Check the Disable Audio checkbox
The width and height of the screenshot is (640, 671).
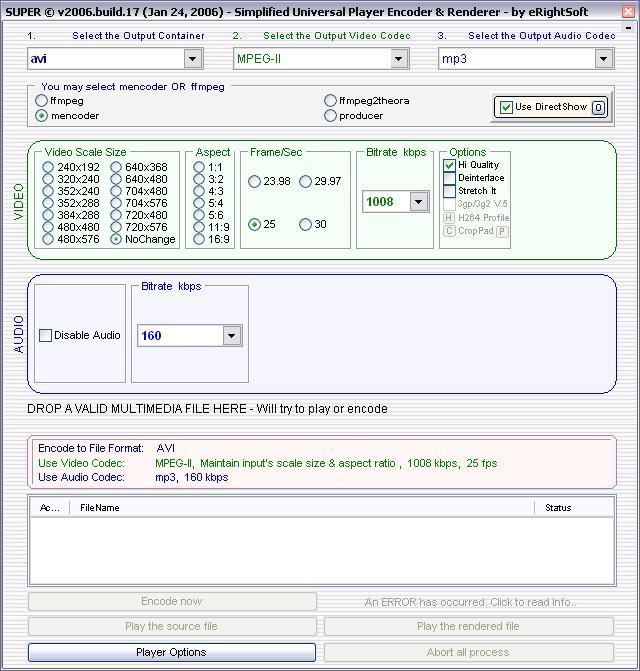point(45,336)
